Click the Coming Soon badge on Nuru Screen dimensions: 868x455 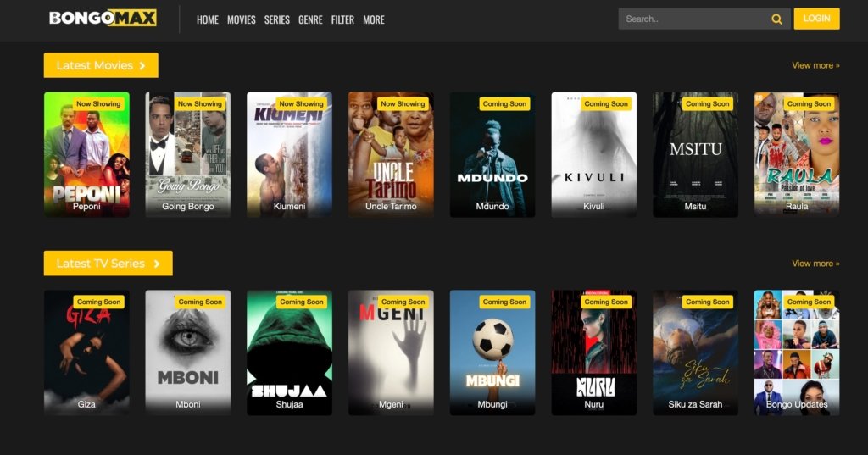605,302
